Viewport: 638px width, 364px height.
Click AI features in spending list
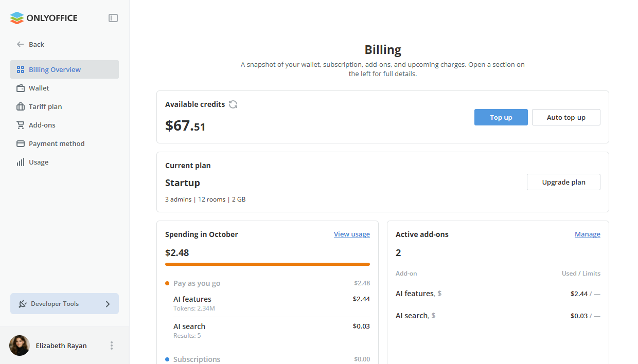point(192,299)
